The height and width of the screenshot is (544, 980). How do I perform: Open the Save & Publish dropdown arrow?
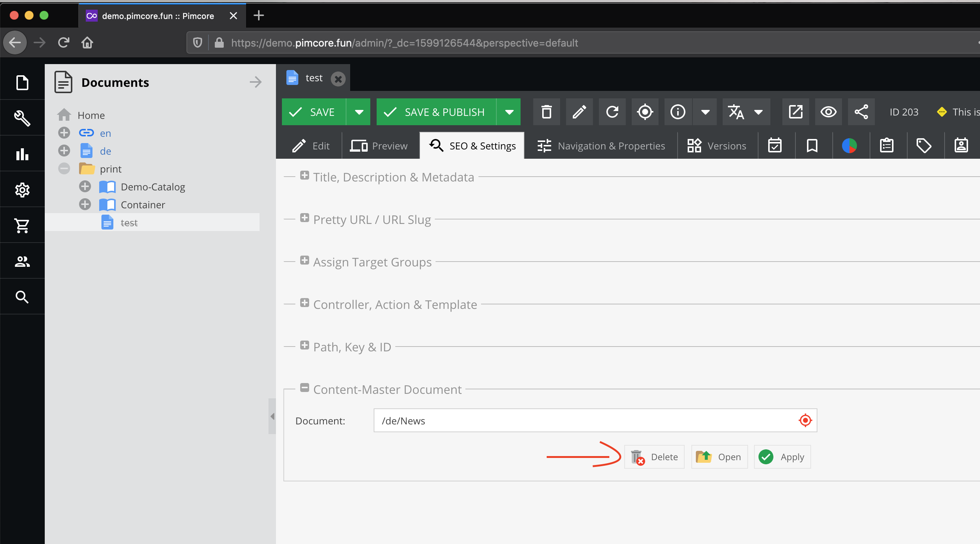pyautogui.click(x=509, y=112)
